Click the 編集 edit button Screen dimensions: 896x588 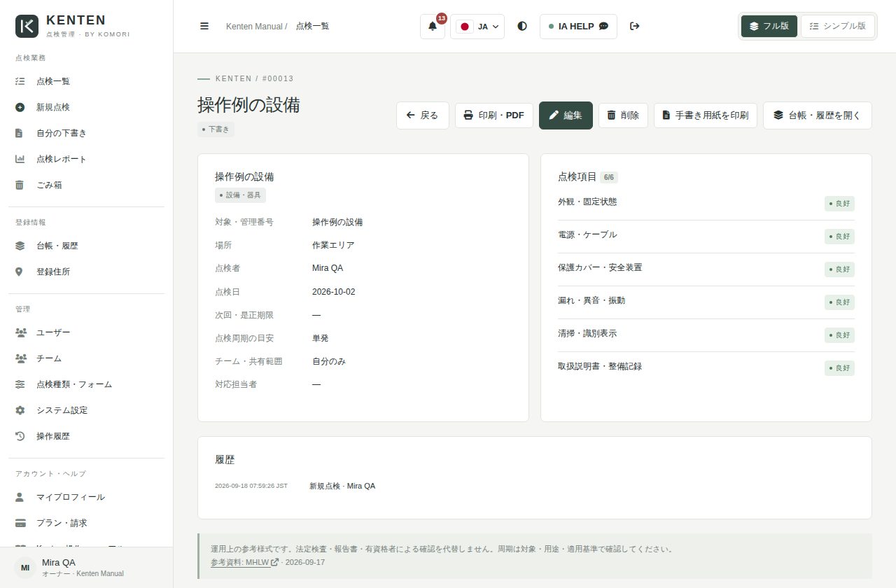point(566,115)
